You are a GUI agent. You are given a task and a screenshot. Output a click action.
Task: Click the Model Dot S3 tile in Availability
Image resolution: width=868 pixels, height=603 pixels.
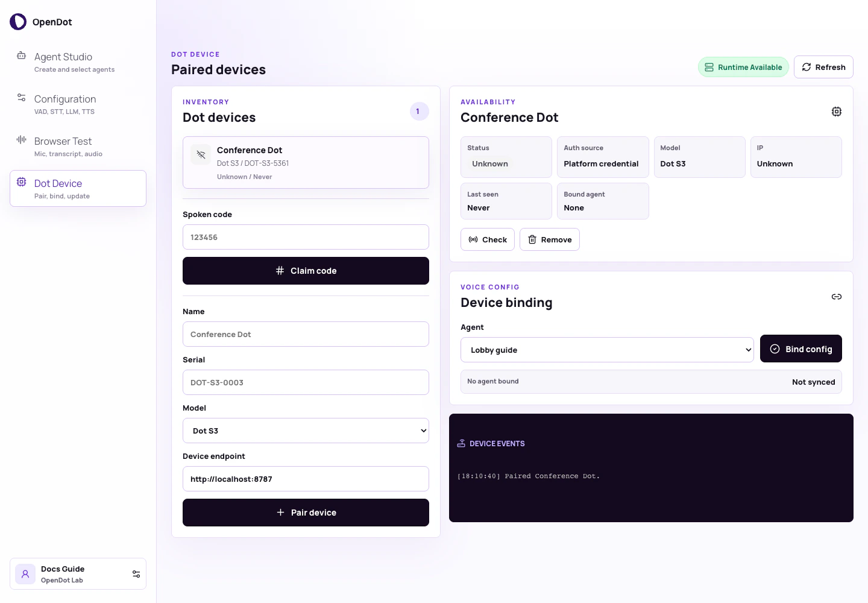[699, 157]
